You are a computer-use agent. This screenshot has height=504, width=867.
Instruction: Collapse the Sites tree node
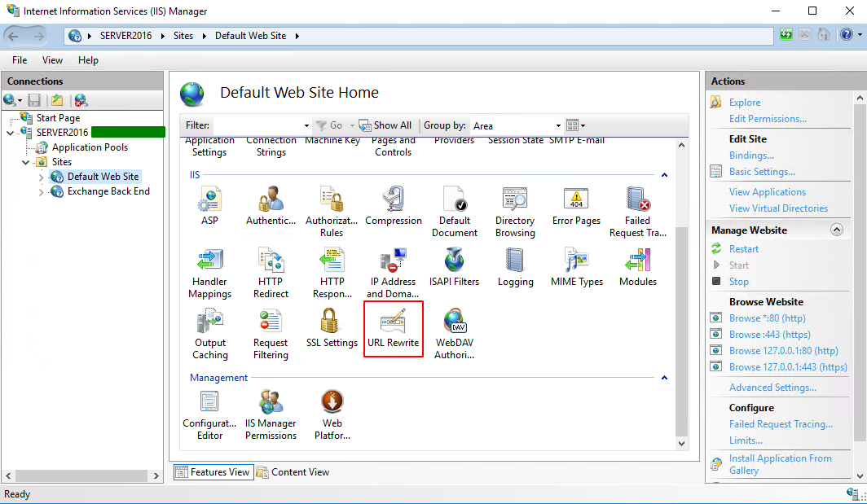[x=25, y=162]
